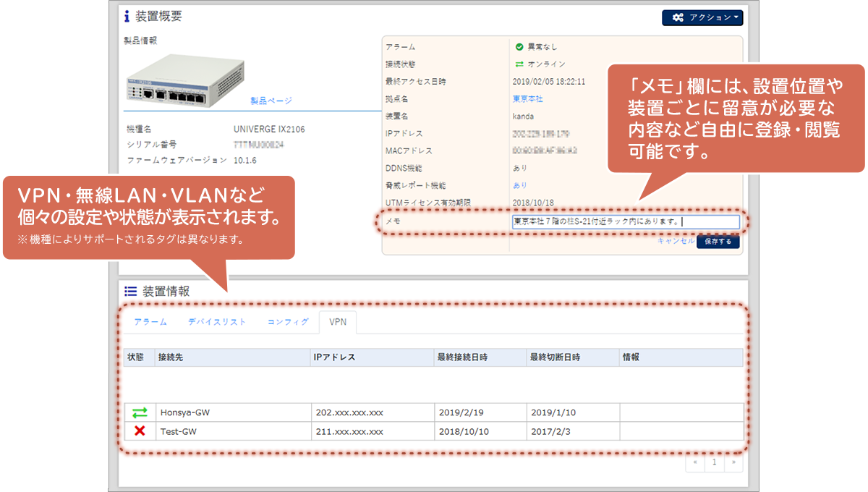Image resolution: width=868 pixels, height=492 pixels.
Task: Click the 情報 column header
Action: [x=681, y=357]
